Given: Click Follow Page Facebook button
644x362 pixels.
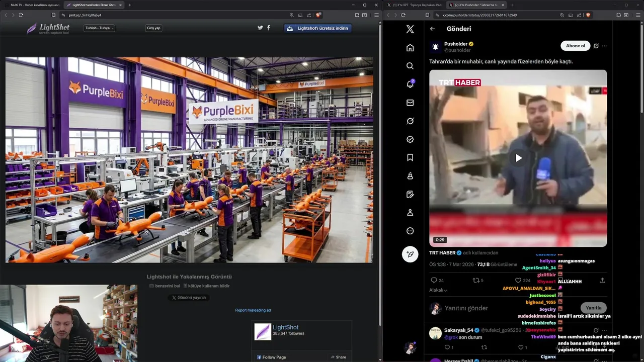Looking at the screenshot, I should (x=271, y=357).
